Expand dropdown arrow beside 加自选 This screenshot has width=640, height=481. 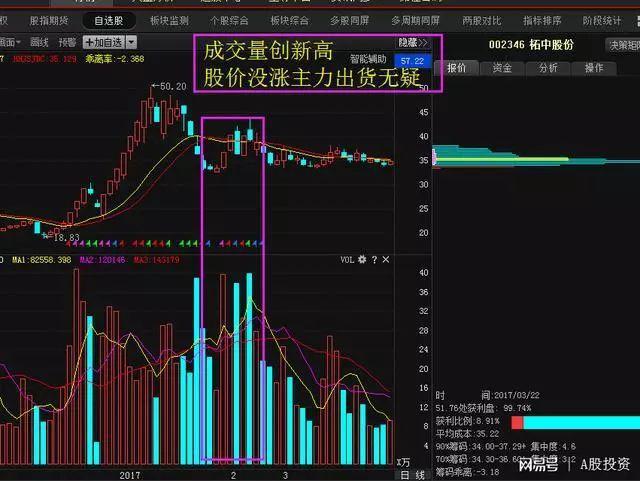point(131,42)
